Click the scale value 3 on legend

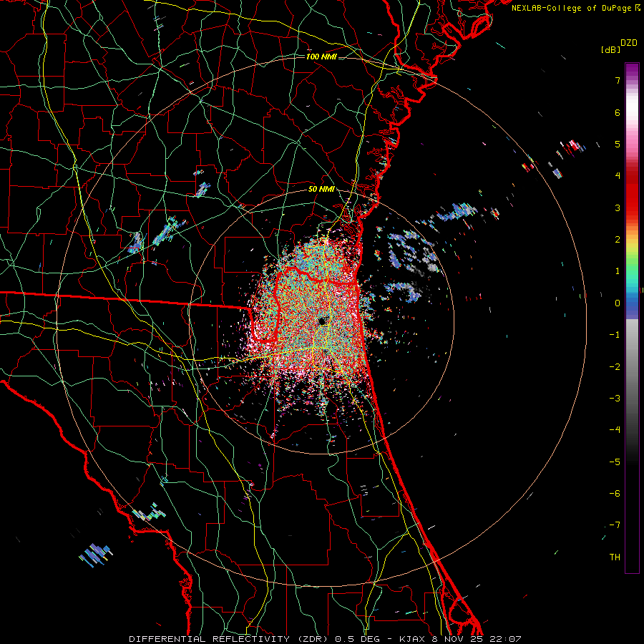[x=618, y=208]
